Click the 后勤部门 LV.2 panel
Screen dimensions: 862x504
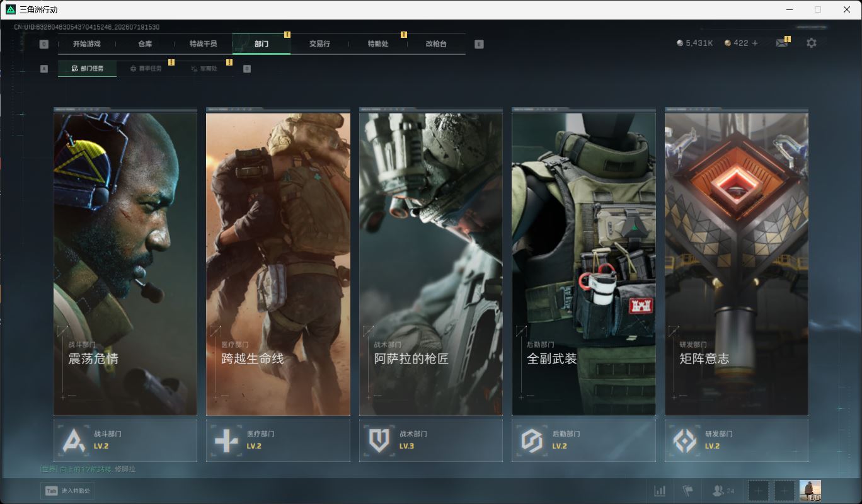[x=583, y=440]
